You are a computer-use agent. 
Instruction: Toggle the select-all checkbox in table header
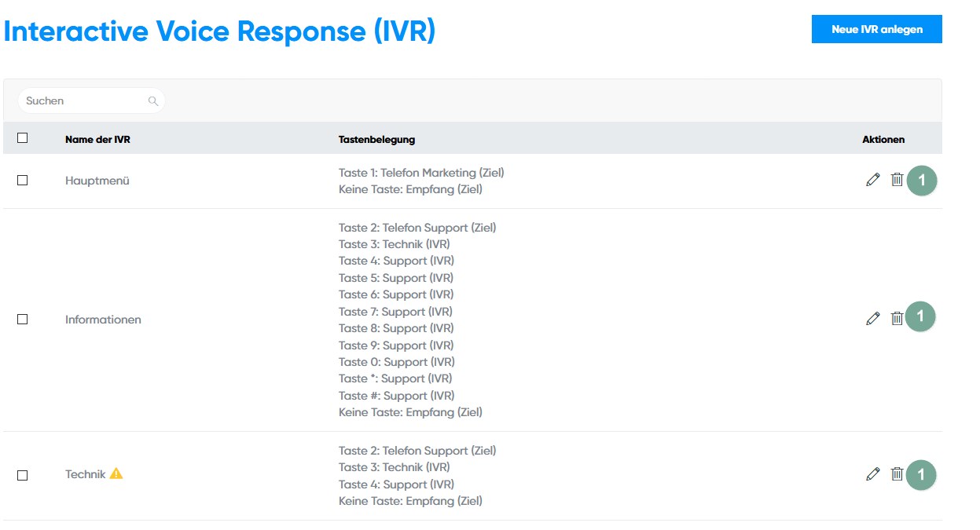pos(23,138)
